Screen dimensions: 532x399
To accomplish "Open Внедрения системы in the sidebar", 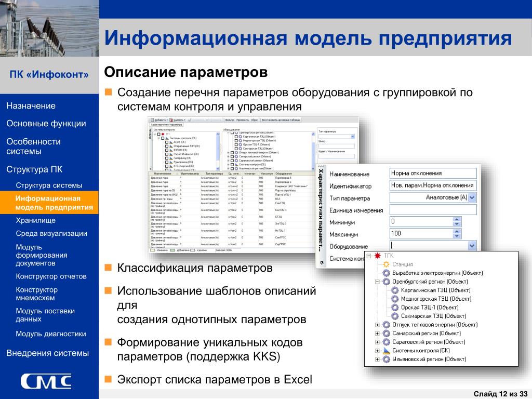I will (x=47, y=353).
